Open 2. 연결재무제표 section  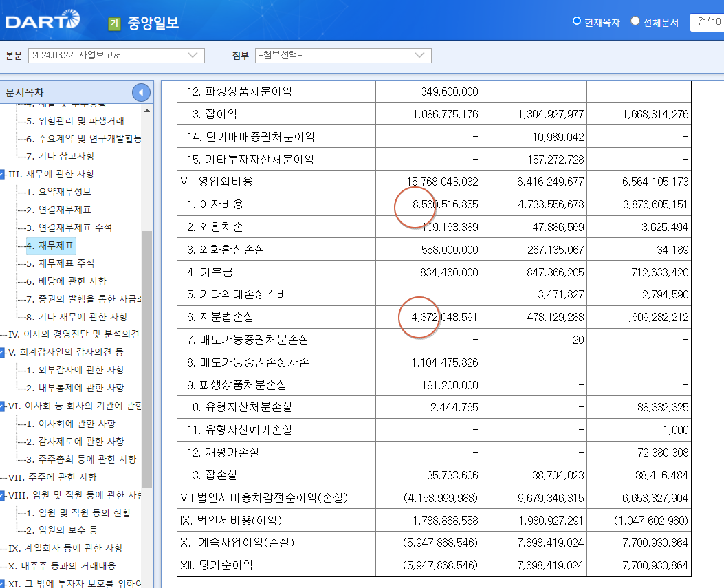coord(58,210)
